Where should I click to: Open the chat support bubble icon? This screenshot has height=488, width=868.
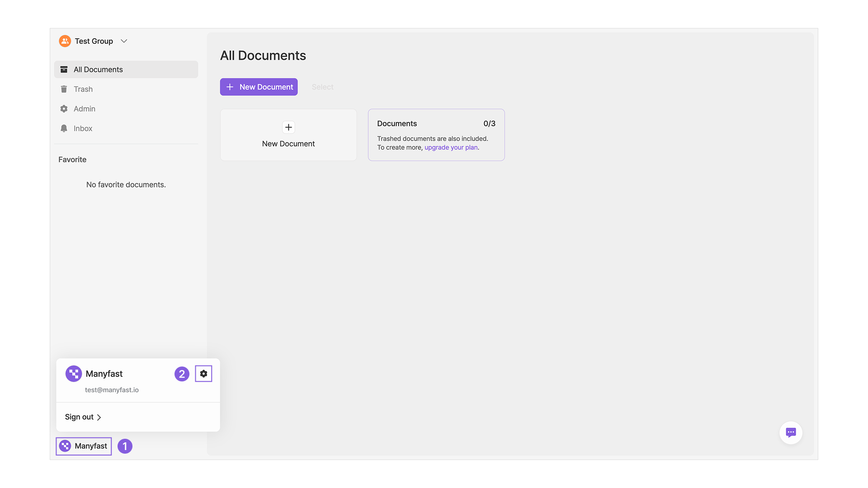click(791, 432)
